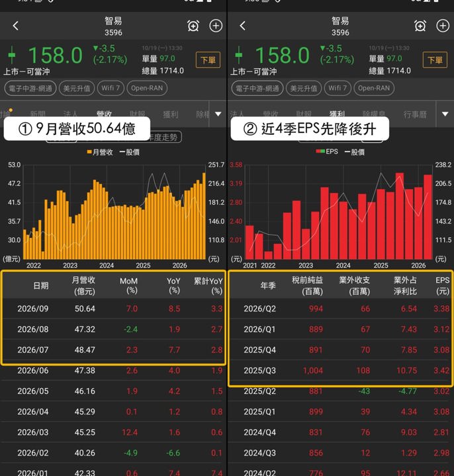454x476 pixels.
Task: Tap 158.0 price on the EPS screen
Action: coord(283,56)
